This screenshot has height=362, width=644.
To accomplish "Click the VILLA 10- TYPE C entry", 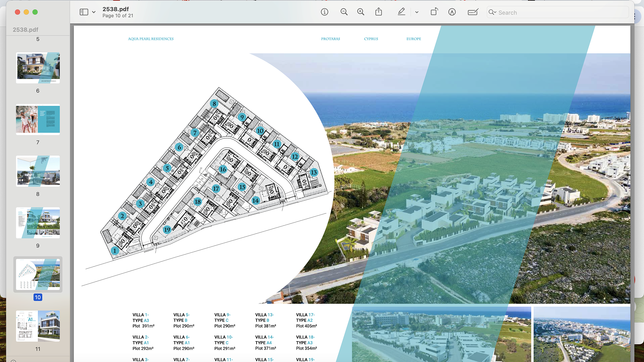I will (x=225, y=343).
